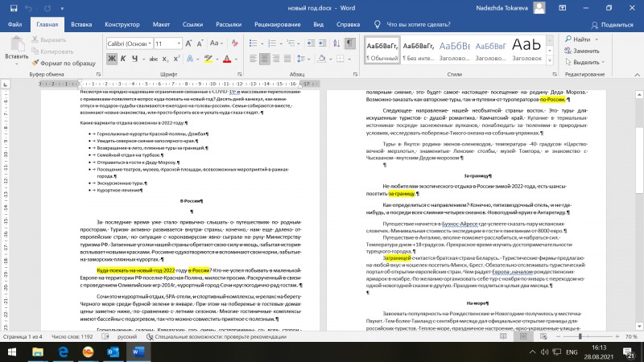Click the sort A-Z icon
The image size is (644, 362).
click(x=336, y=43)
